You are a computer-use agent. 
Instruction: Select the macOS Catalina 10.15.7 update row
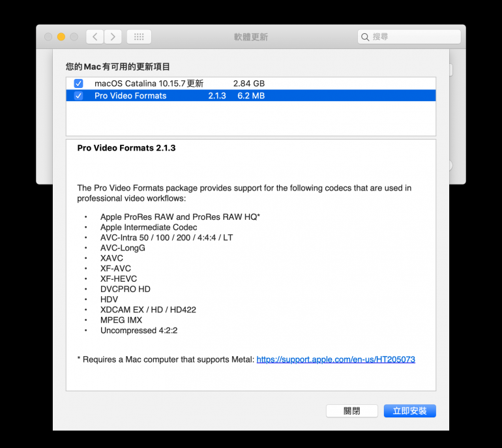[x=149, y=83]
